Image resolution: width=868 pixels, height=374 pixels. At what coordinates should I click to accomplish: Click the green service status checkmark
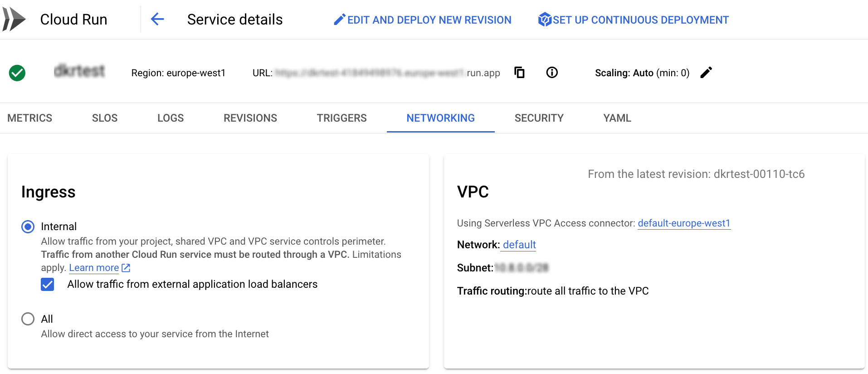click(x=17, y=73)
